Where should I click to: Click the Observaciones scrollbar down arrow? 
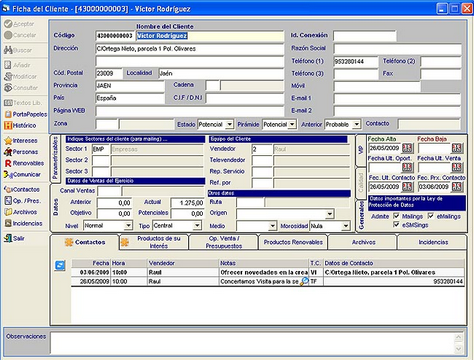(458, 349)
